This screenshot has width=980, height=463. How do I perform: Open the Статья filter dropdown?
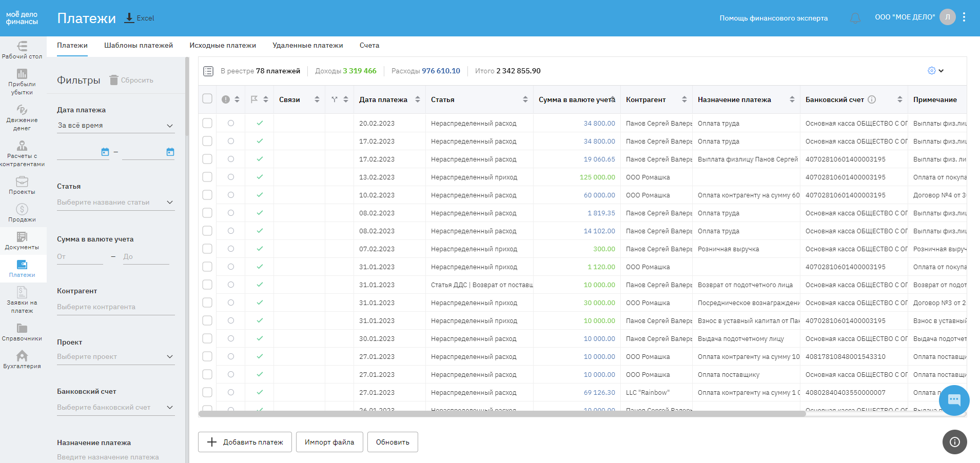point(115,203)
